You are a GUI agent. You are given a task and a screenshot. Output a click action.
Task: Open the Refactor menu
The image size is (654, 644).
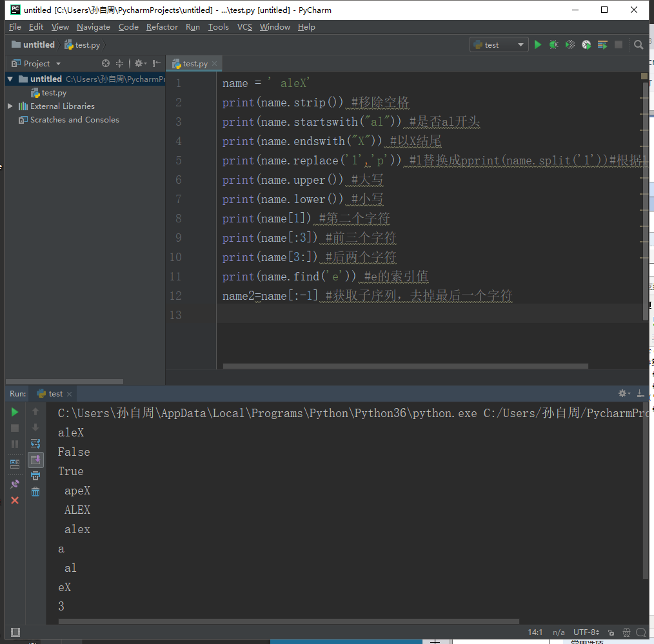162,26
